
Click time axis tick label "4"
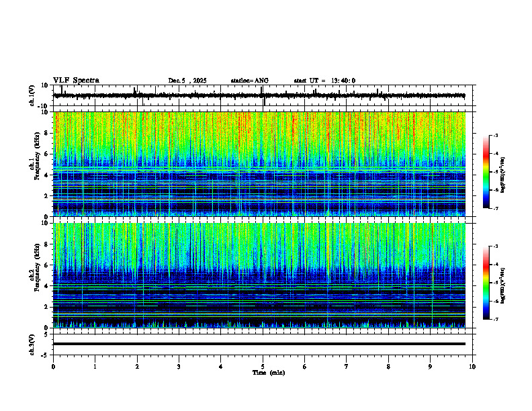click(x=221, y=367)
